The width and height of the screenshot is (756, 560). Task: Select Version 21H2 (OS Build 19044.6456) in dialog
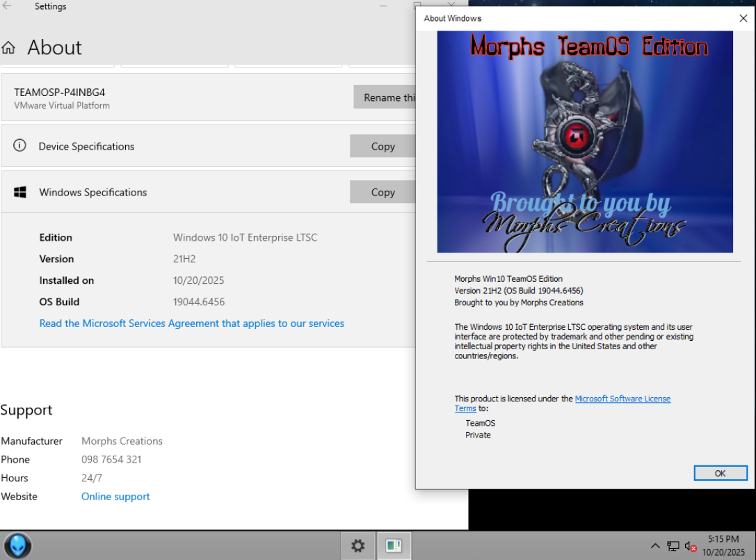518,290
